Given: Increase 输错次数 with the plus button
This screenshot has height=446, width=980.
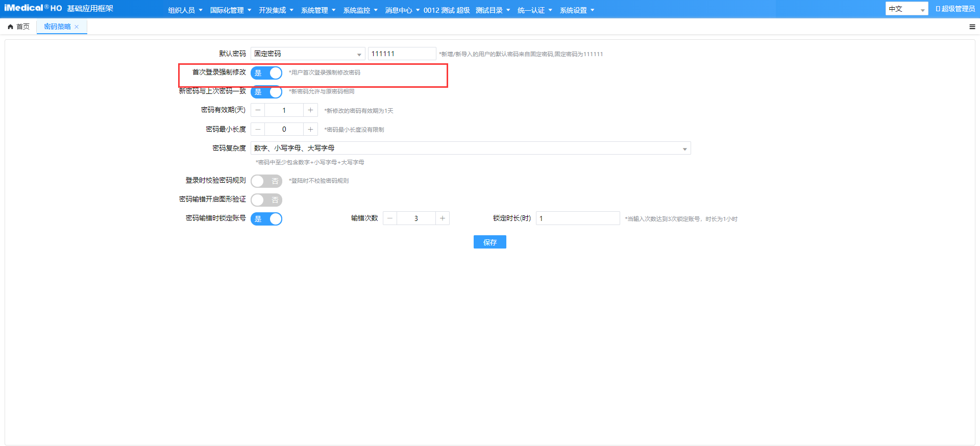Looking at the screenshot, I should click(x=443, y=218).
